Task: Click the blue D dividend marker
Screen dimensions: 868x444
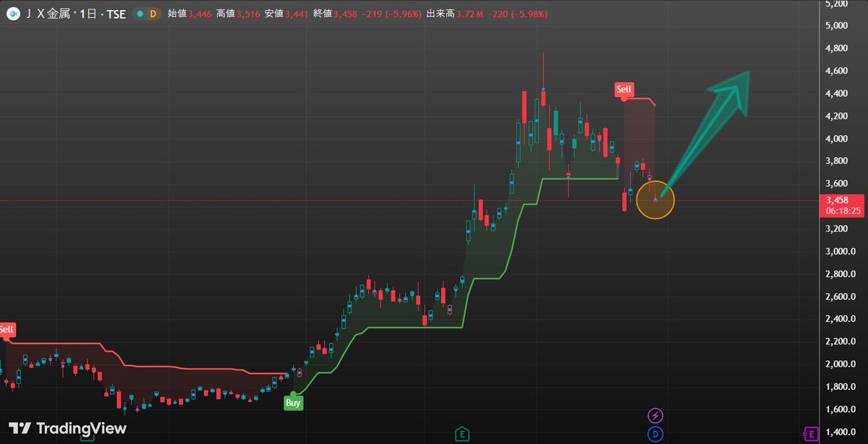Action: coord(655,434)
